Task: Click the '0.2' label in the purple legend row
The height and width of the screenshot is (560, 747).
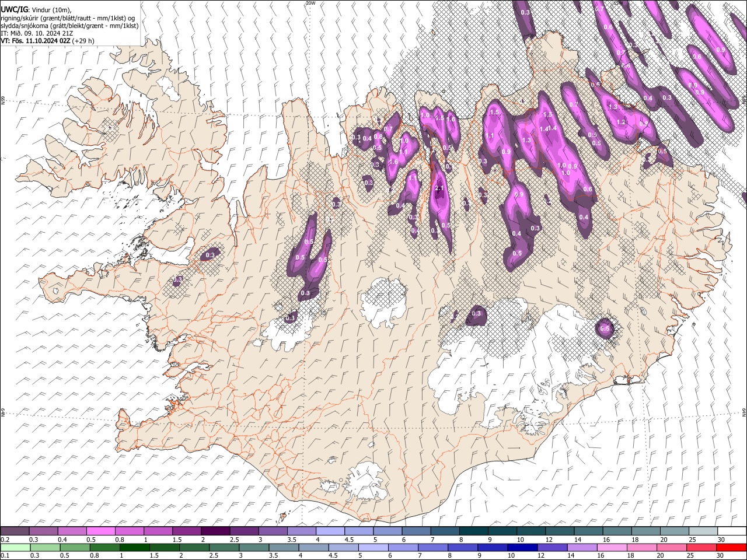Action: [5, 540]
